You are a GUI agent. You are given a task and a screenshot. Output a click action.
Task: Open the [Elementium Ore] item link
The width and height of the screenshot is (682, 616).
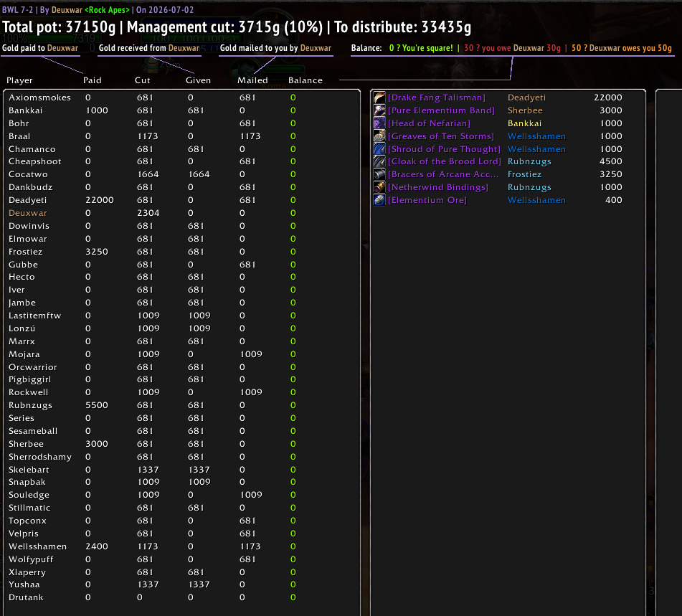[x=427, y=200]
